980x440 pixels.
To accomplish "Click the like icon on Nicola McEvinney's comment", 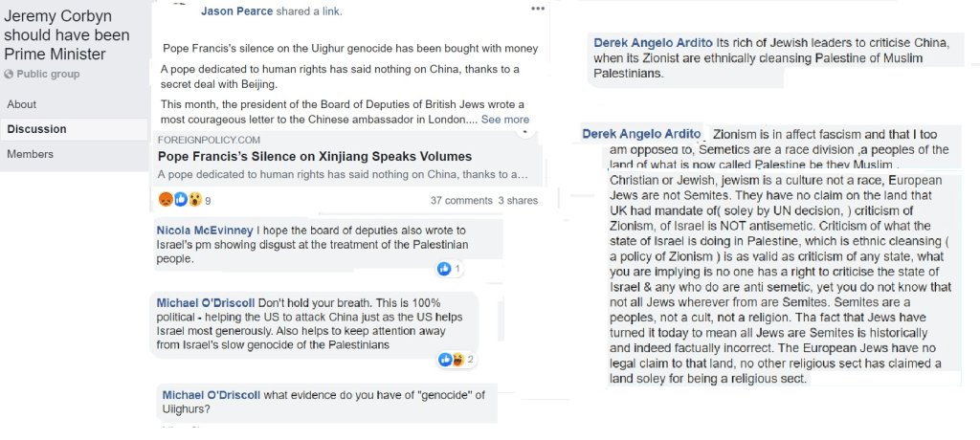I will coord(444,269).
